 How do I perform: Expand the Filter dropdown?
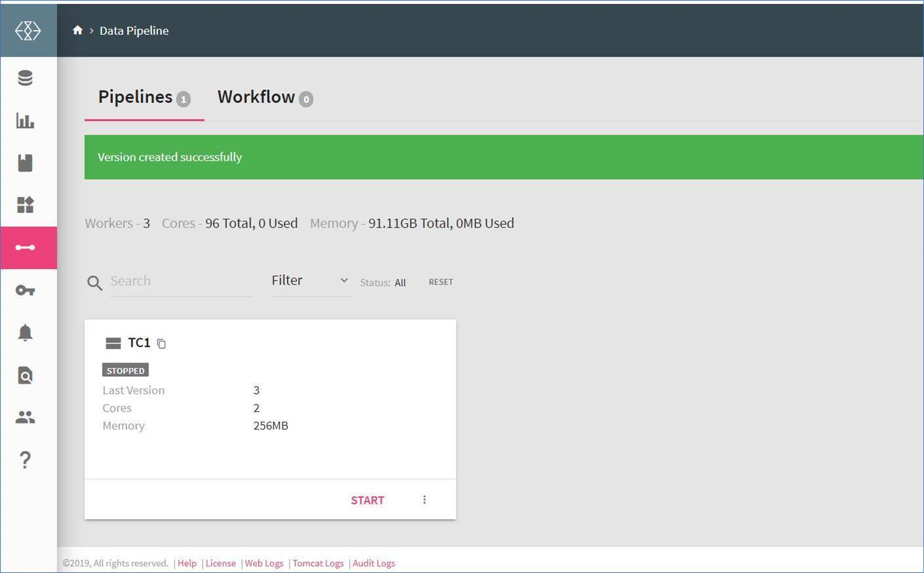point(310,281)
